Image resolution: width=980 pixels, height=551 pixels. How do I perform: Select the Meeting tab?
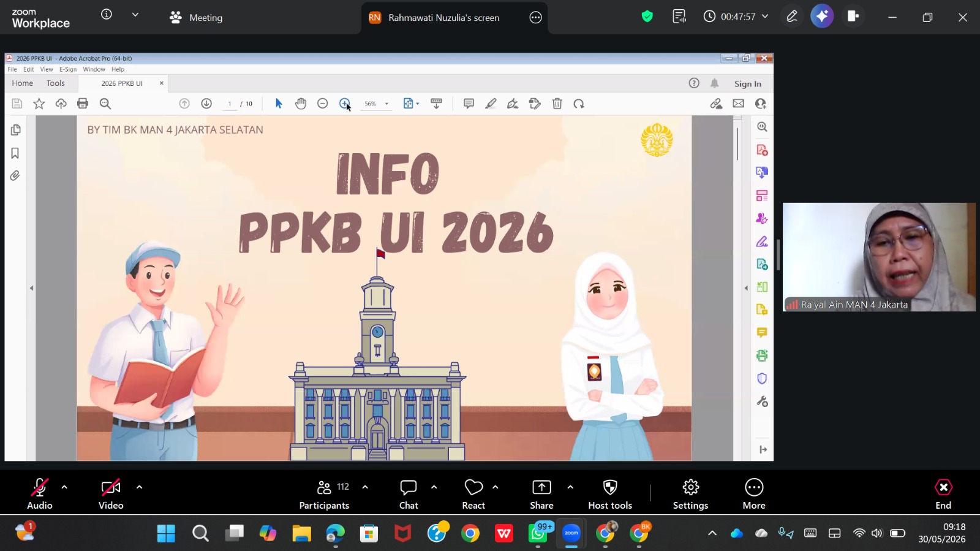[196, 18]
